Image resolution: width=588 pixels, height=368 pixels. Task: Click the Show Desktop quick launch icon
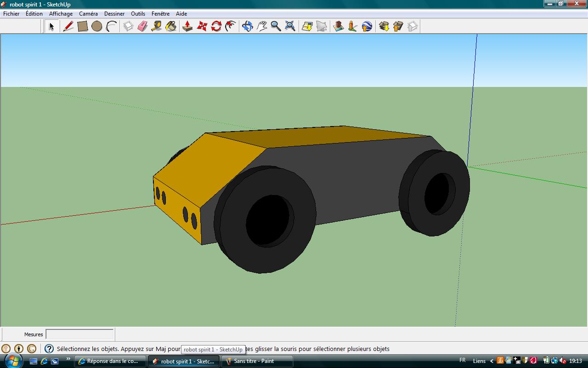click(34, 361)
